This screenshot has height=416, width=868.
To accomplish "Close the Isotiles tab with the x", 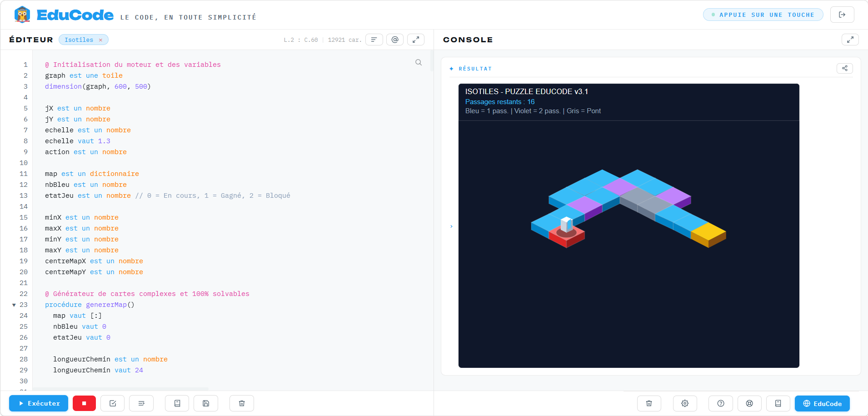I will 101,40.
